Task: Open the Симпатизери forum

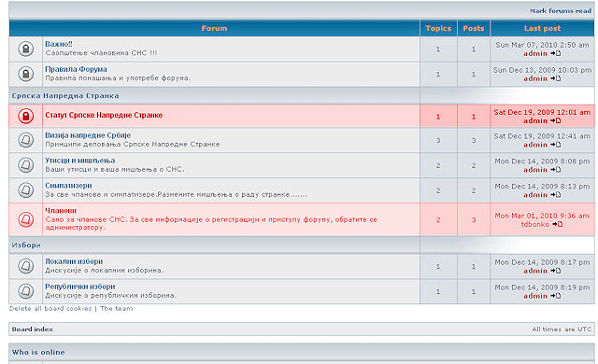Action: (x=68, y=186)
